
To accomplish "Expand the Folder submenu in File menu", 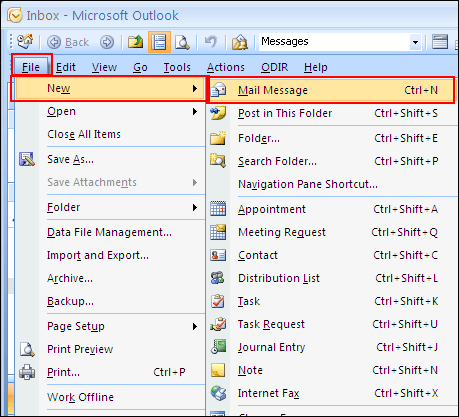I will (109, 207).
